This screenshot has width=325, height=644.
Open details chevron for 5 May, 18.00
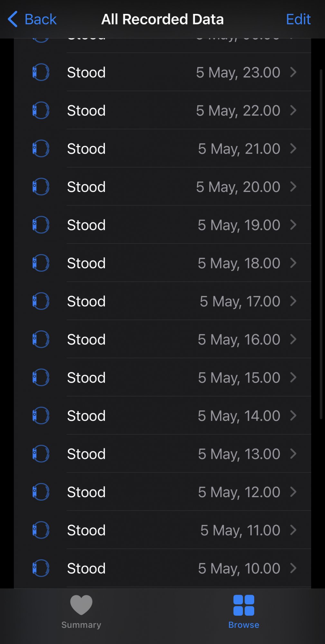tap(293, 263)
